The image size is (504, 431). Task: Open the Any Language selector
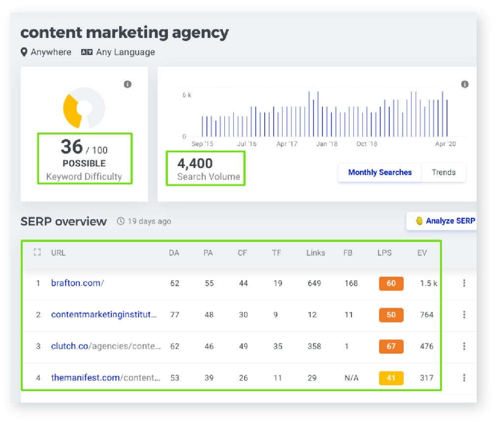pyautogui.click(x=118, y=52)
